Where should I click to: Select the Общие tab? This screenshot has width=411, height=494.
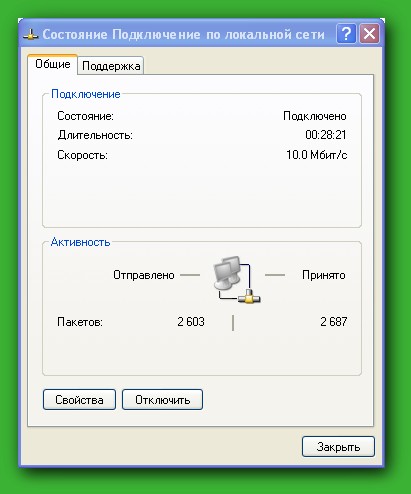click(x=53, y=64)
